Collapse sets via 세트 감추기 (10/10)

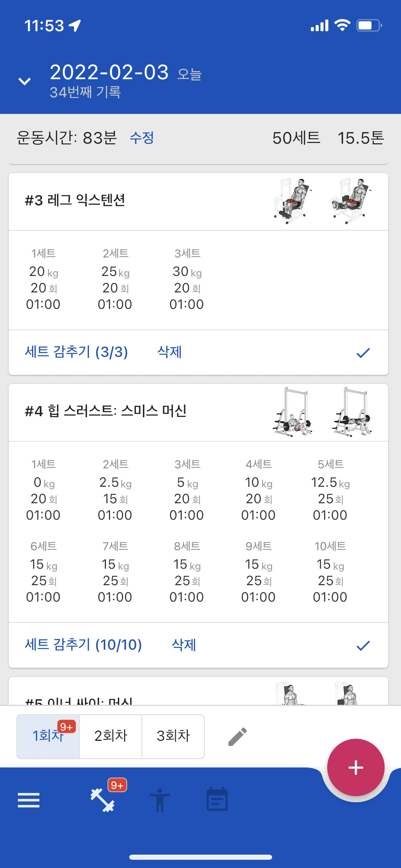[x=83, y=645]
